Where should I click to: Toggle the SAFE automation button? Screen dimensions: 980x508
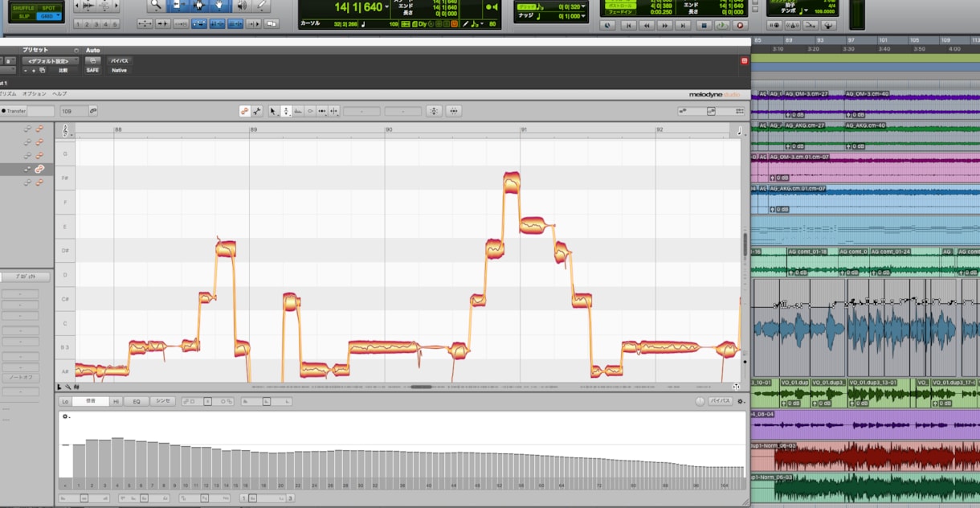93,70
